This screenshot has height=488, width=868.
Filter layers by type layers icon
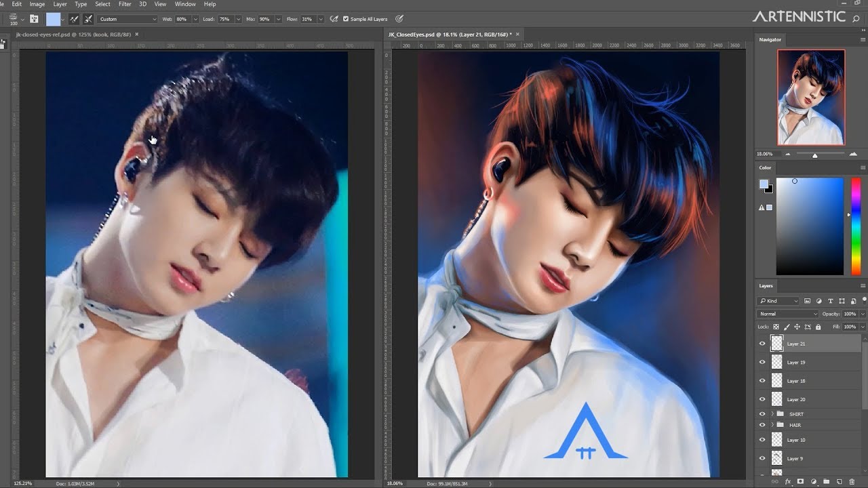pyautogui.click(x=831, y=301)
